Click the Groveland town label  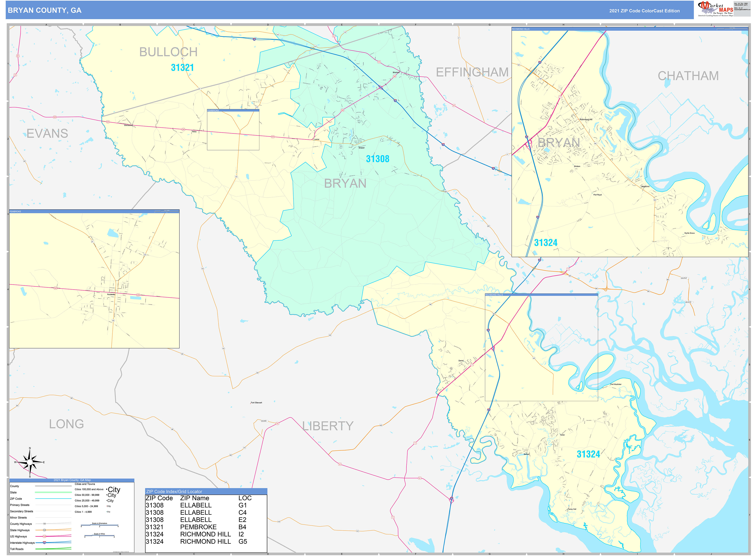[128, 125]
